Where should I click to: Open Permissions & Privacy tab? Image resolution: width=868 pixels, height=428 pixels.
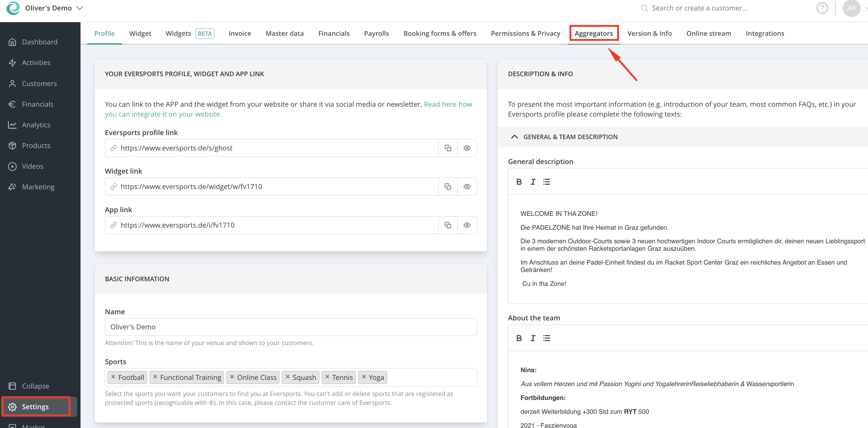click(525, 33)
